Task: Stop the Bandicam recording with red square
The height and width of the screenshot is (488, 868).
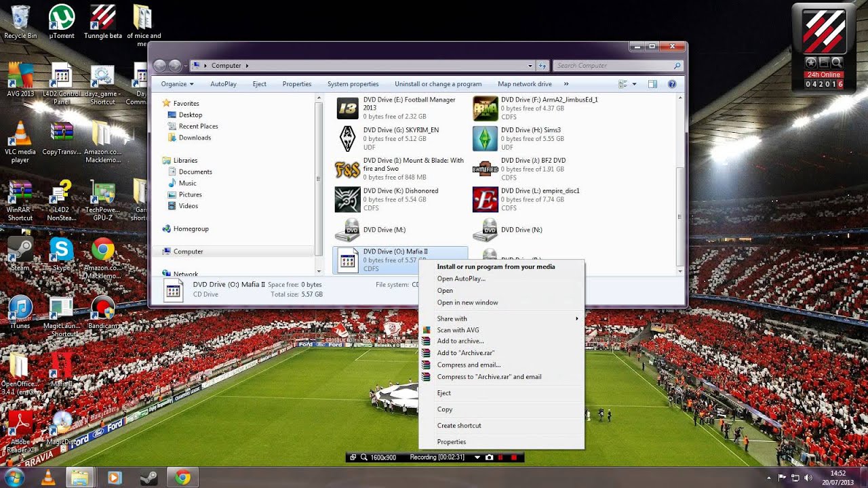Action: [x=514, y=457]
